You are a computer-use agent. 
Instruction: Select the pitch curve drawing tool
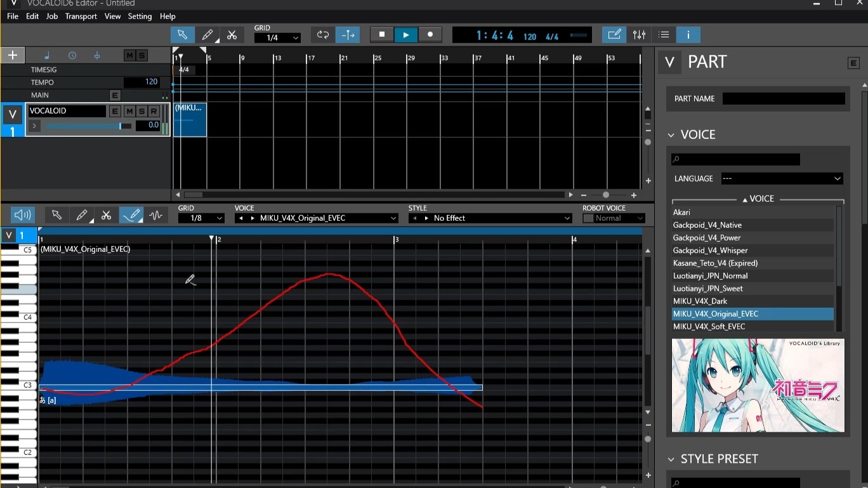point(131,216)
